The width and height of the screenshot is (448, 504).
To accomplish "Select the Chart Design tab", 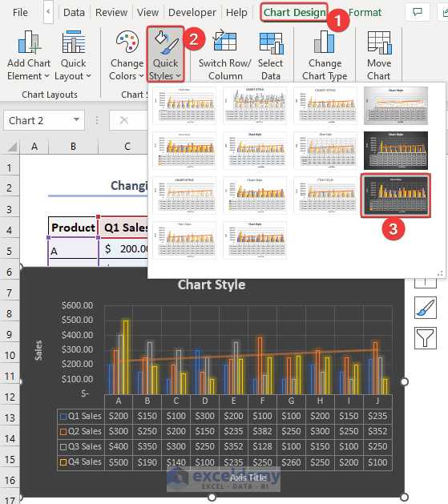I will [x=294, y=12].
